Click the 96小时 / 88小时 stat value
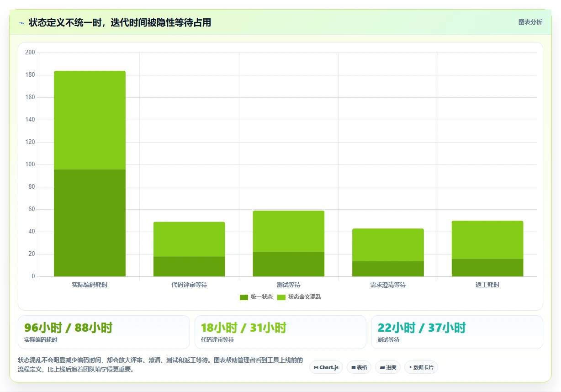Screen dimensions: 561x392 pos(68,328)
